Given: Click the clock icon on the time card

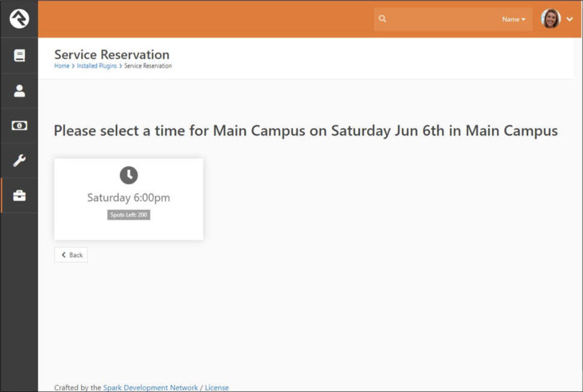Looking at the screenshot, I should pos(129,175).
